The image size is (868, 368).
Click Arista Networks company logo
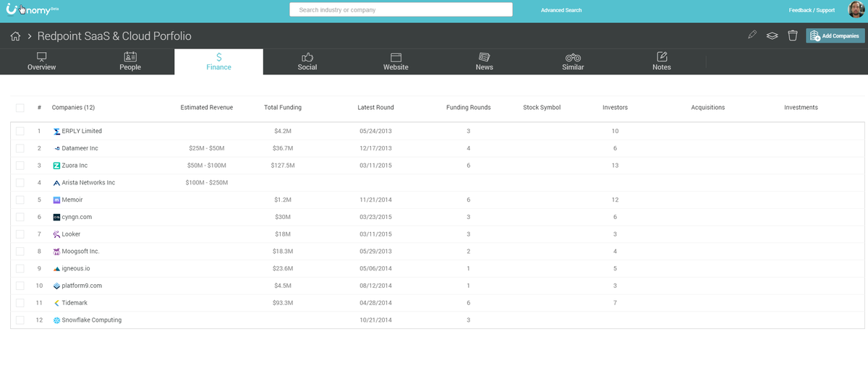(x=56, y=183)
